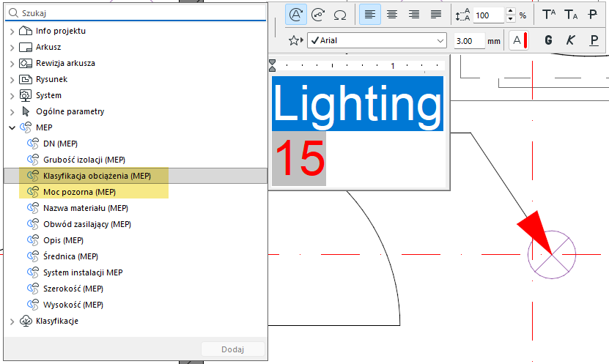Image resolution: width=609 pixels, height=364 pixels.
Task: Open the Insert Symbol omega icon
Action: pyautogui.click(x=340, y=15)
